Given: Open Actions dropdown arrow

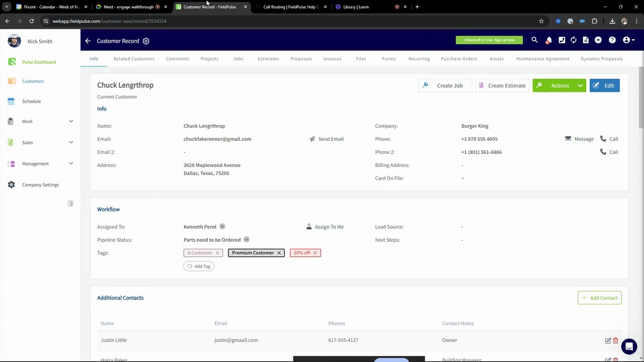Looking at the screenshot, I should tap(580, 85).
